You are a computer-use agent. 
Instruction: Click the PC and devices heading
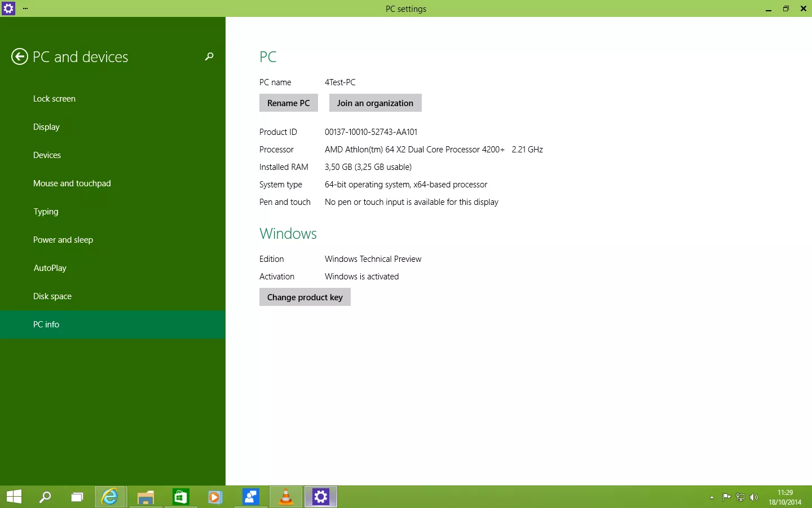pos(81,57)
